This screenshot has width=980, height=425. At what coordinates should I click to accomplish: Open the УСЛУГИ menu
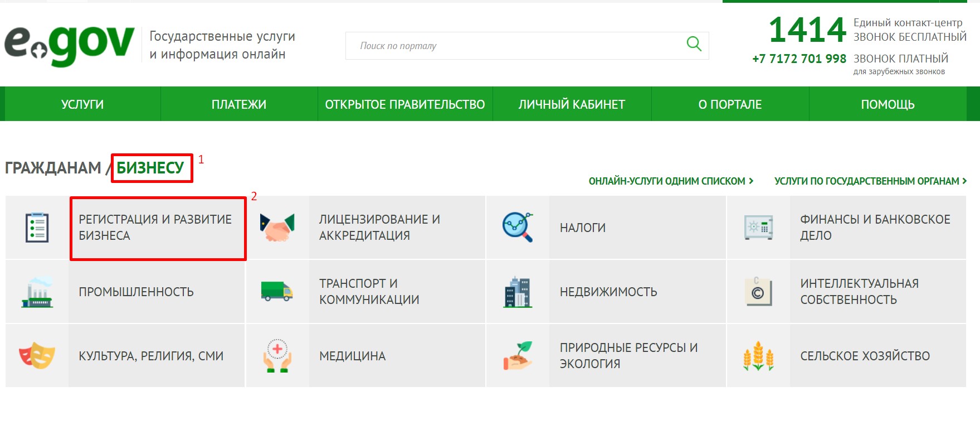pos(82,104)
